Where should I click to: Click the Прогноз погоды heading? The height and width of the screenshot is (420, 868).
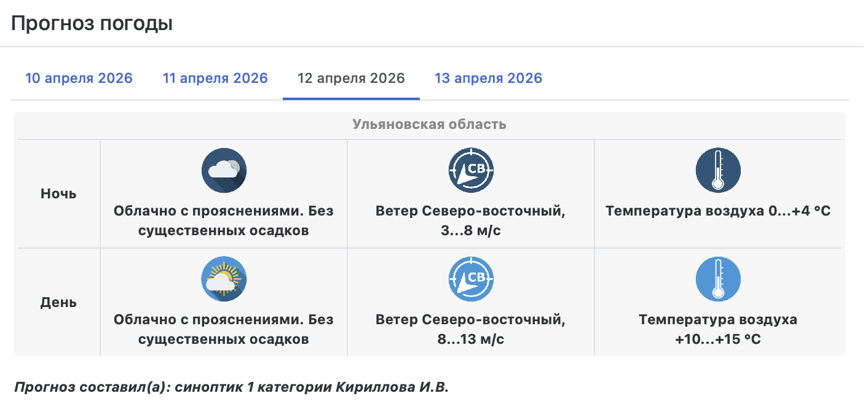click(x=92, y=24)
